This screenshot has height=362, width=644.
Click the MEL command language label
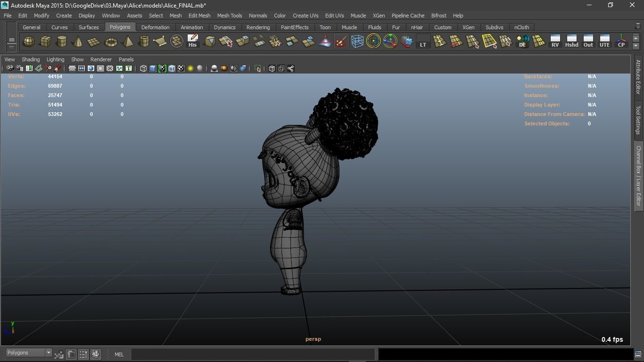119,354
